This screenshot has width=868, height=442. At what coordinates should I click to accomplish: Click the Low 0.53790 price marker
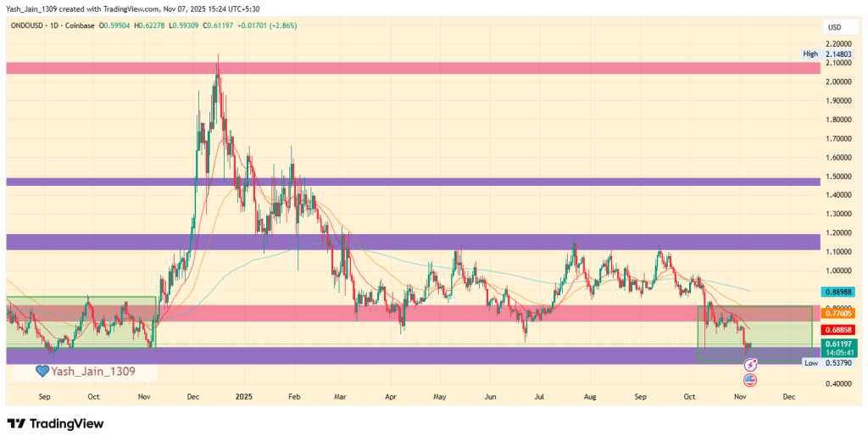click(x=827, y=362)
